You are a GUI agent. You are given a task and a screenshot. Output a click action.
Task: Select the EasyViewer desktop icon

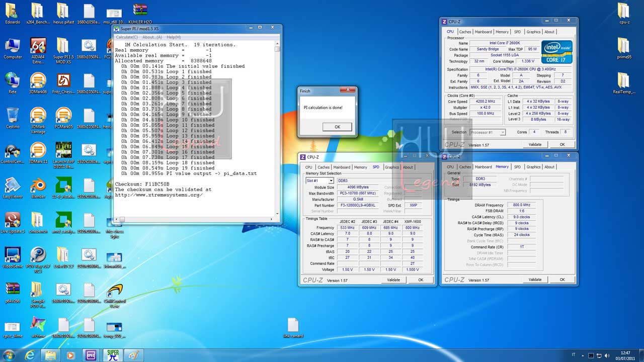[x=12, y=189]
